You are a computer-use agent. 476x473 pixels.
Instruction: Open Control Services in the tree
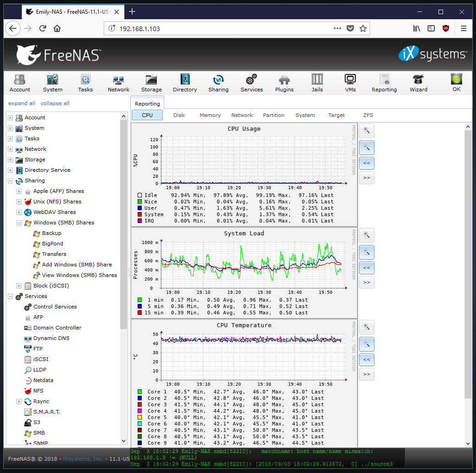click(55, 307)
